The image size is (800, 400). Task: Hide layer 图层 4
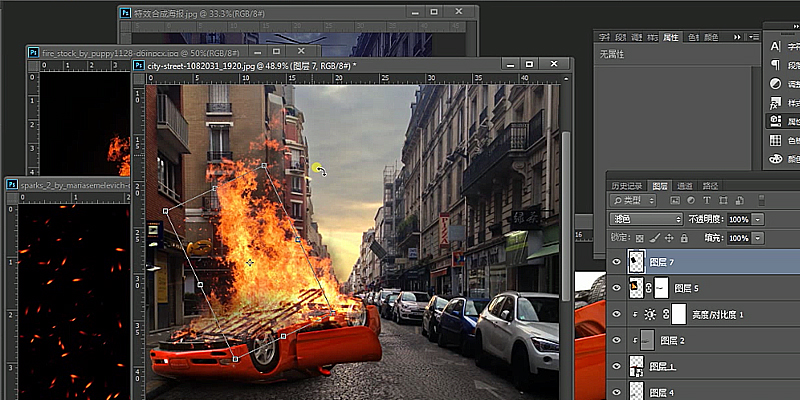617,392
